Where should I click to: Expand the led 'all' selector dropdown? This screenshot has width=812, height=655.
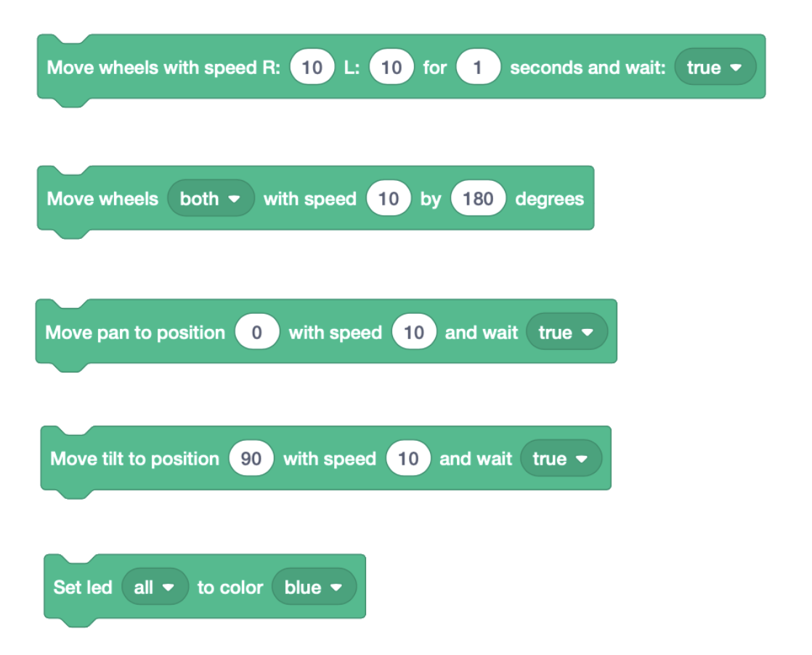[x=155, y=587]
